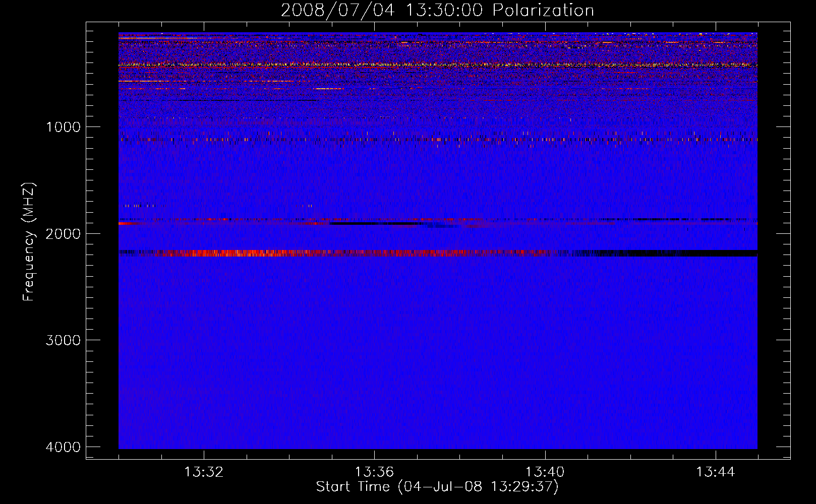Click the 13:36 time tick label

click(x=374, y=472)
